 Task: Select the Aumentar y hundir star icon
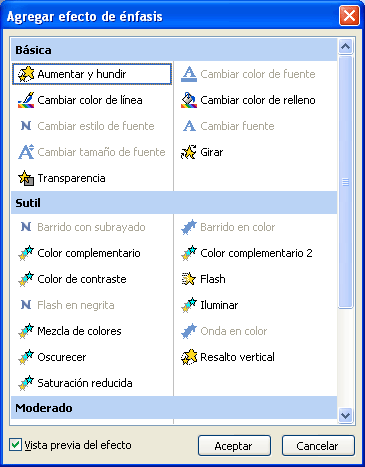coord(26,74)
